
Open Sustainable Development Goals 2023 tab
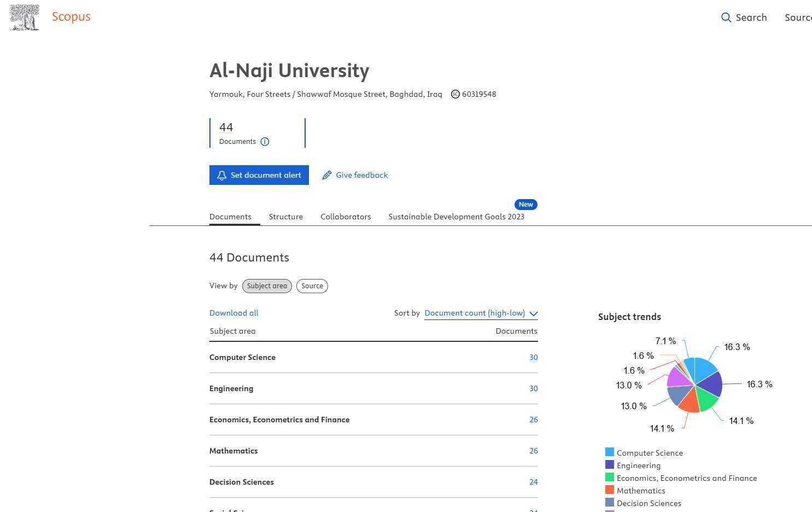[456, 217]
